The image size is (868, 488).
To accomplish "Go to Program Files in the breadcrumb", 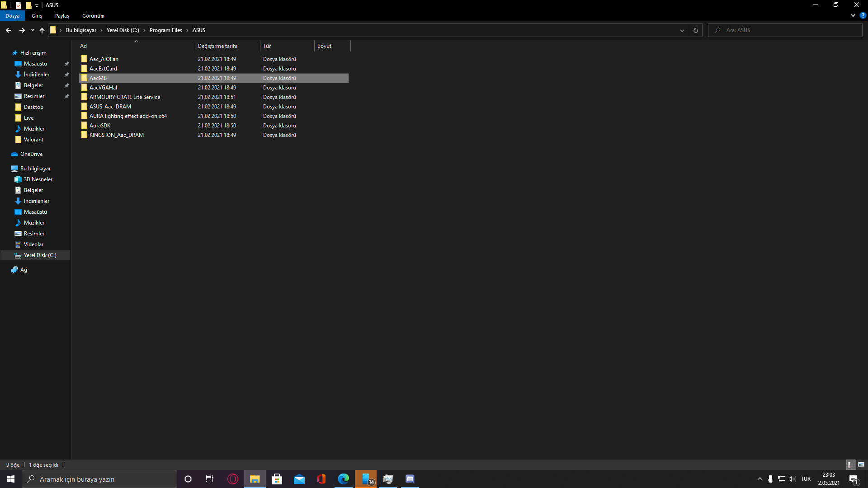I will click(165, 30).
